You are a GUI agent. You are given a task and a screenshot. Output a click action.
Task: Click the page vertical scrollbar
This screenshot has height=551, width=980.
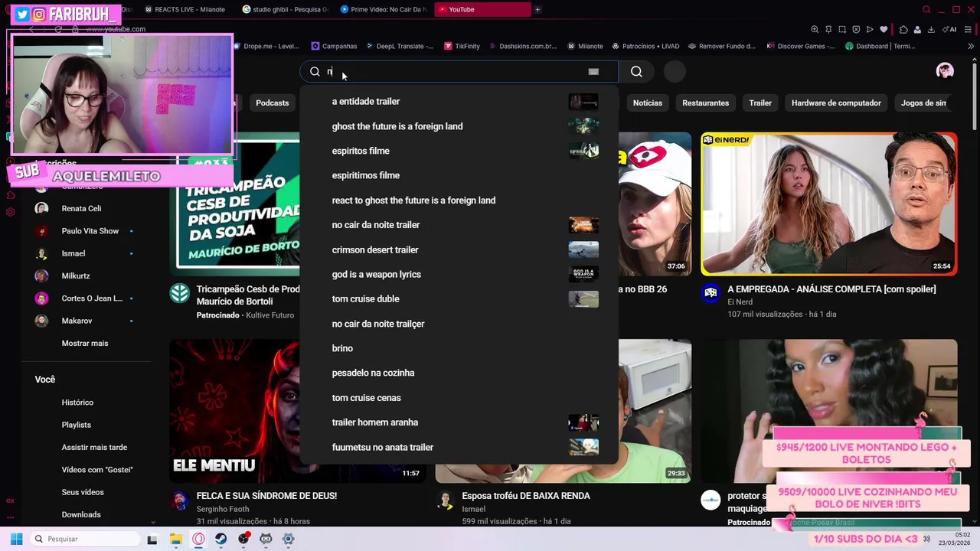pyautogui.click(x=975, y=94)
